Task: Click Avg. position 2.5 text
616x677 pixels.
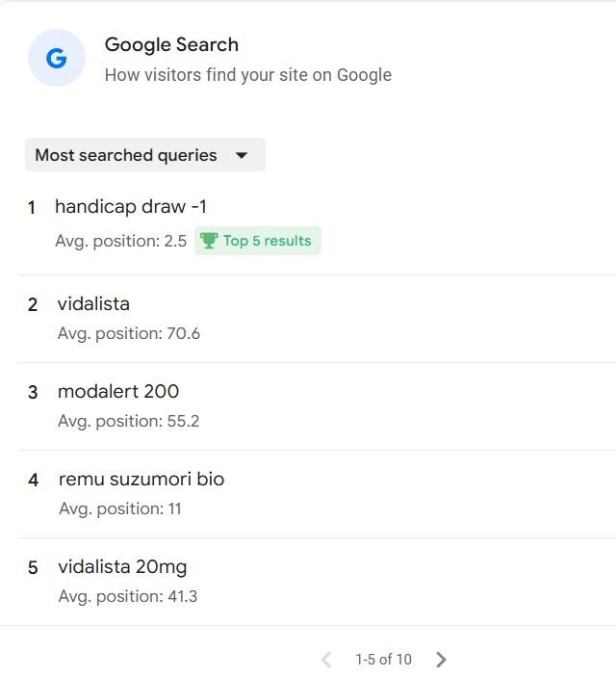Action: click(121, 241)
